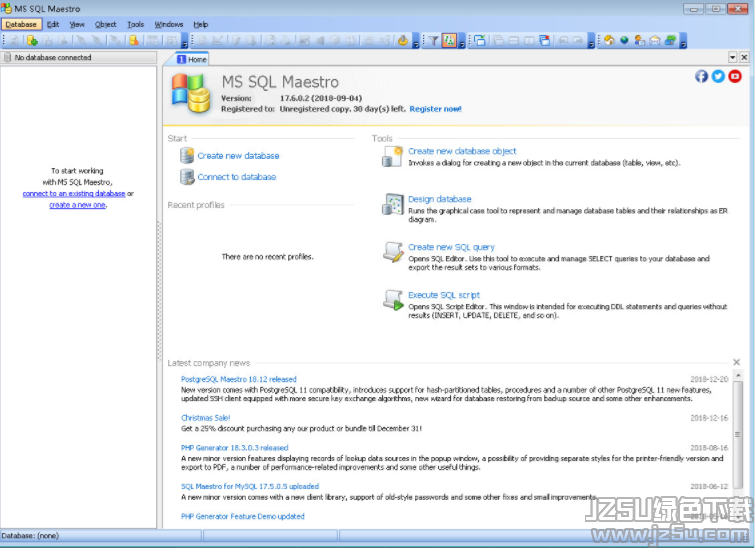755x548 pixels.
Task: Open the Database menu
Action: coord(21,24)
